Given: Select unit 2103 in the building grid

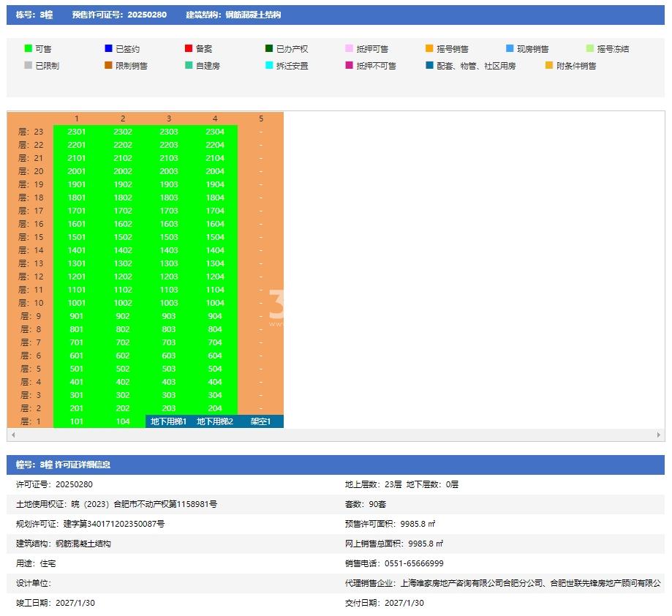Looking at the screenshot, I should 169,158.
